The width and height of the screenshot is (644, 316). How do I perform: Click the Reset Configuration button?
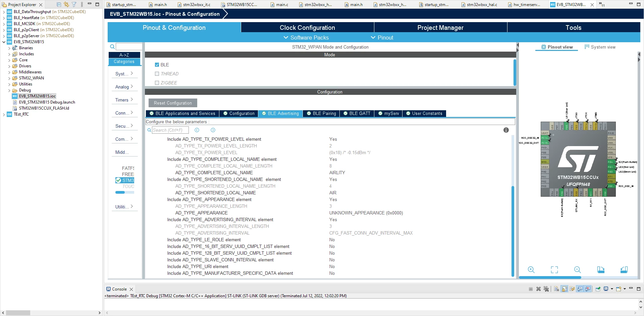pyautogui.click(x=173, y=103)
